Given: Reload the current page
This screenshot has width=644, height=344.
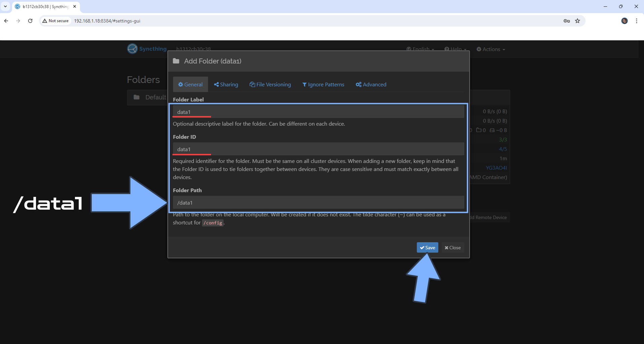Looking at the screenshot, I should pos(30,21).
